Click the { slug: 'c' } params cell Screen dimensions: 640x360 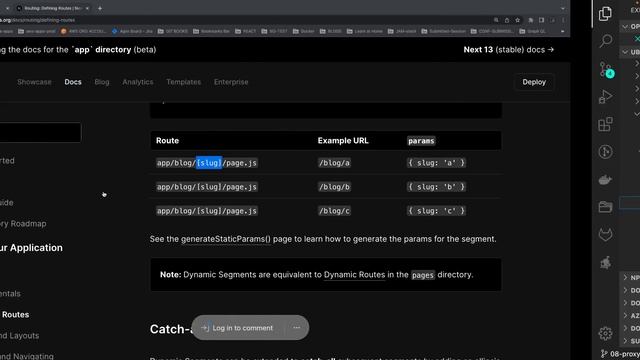[x=436, y=211]
